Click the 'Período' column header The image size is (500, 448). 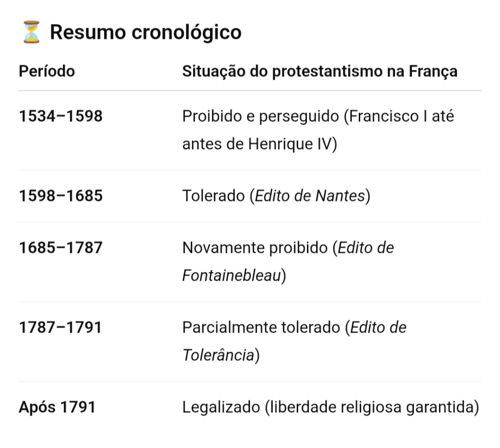point(47,71)
